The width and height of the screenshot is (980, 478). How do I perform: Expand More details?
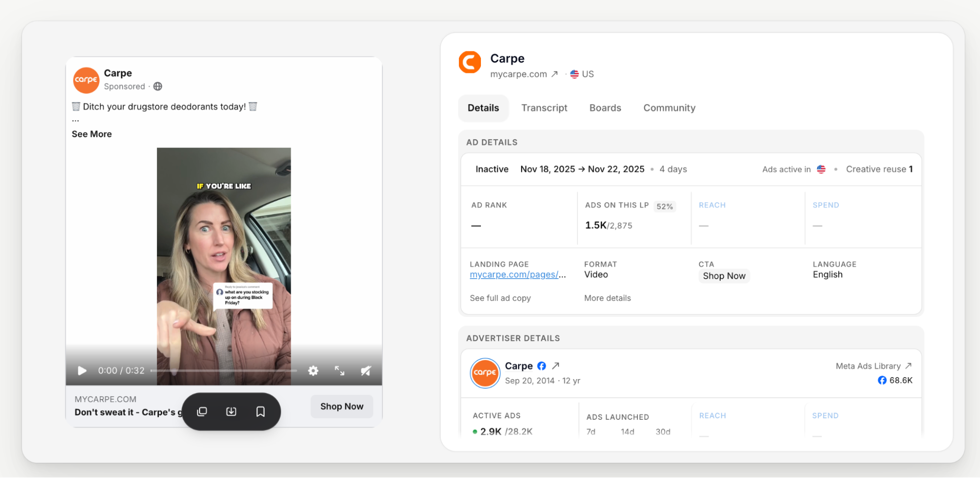coord(607,298)
